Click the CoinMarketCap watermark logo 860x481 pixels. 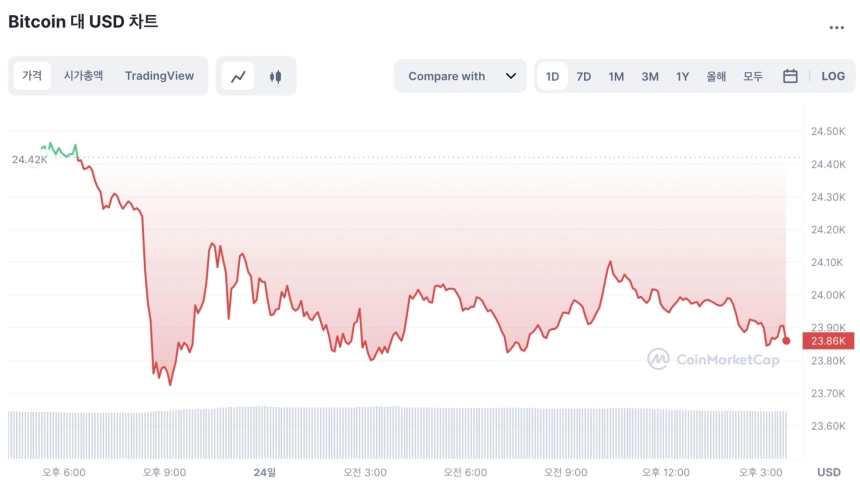click(x=714, y=359)
